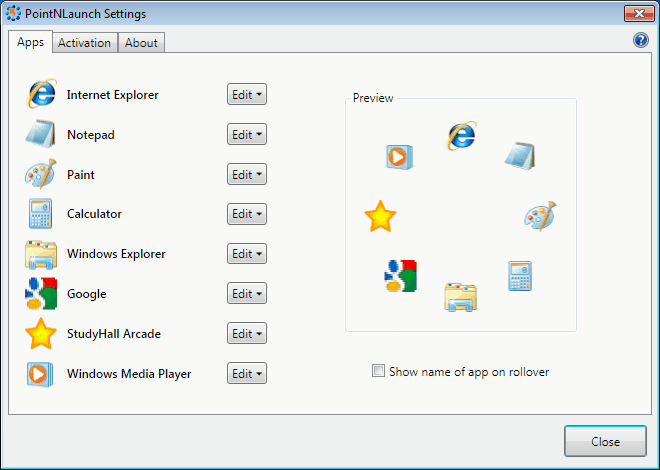This screenshot has height=470, width=660.
Task: Click the StudyHall Arcade star icon in the list
Action: pos(40,334)
